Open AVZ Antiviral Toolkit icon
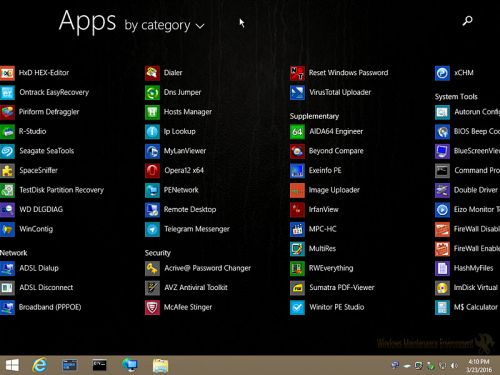The height and width of the screenshot is (375, 500). point(152,288)
